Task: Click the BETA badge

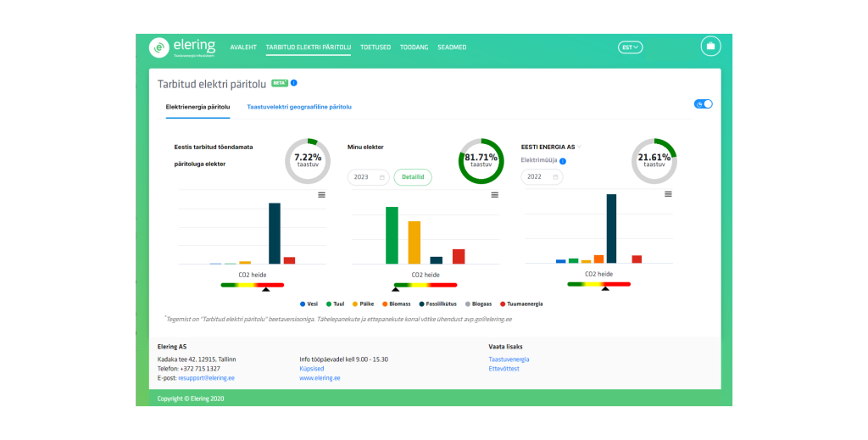Action: 280,83
